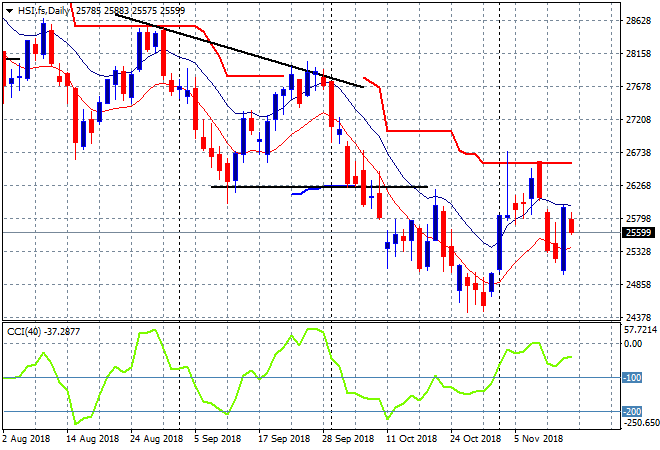The width and height of the screenshot is (660, 450).
Task: Click the HSI.fs,Daily chart title text
Action: point(44,11)
